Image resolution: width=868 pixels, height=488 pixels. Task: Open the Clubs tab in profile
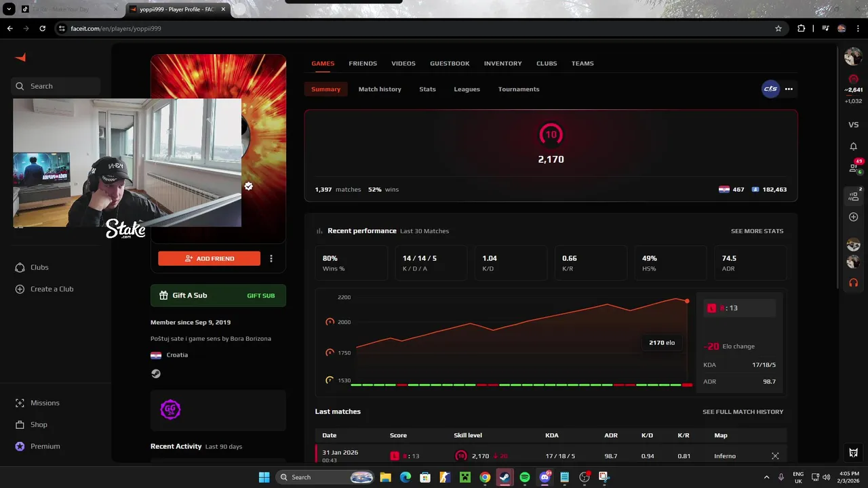547,63
